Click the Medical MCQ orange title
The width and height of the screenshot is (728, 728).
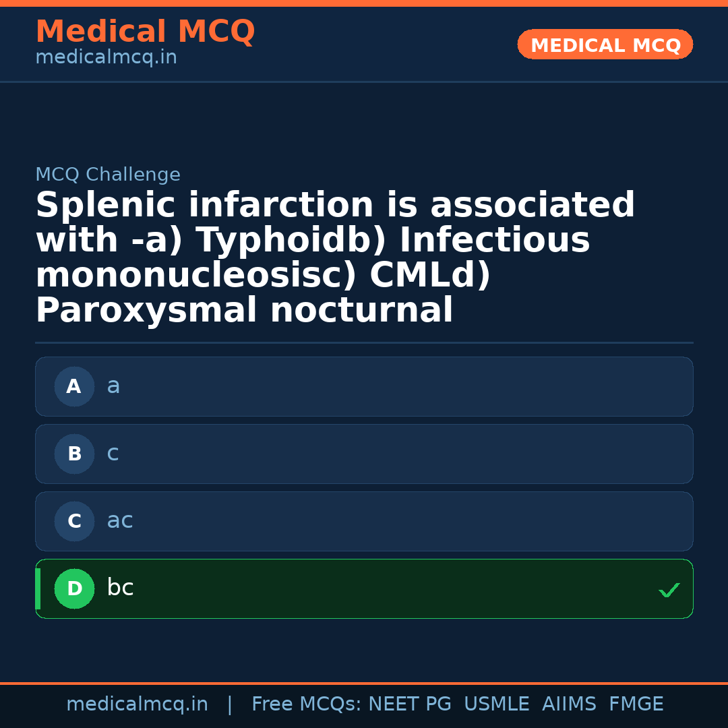pyautogui.click(x=145, y=32)
